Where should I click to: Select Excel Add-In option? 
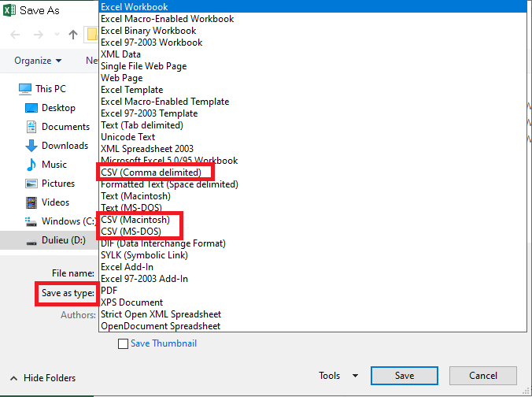pyautogui.click(x=312, y=267)
